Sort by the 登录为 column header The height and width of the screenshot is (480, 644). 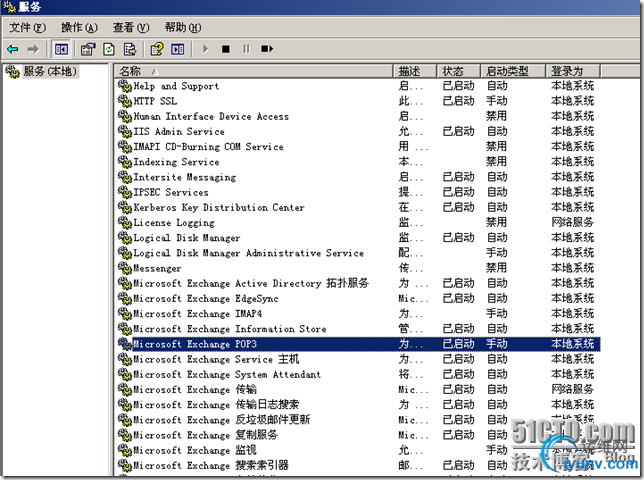(573, 71)
